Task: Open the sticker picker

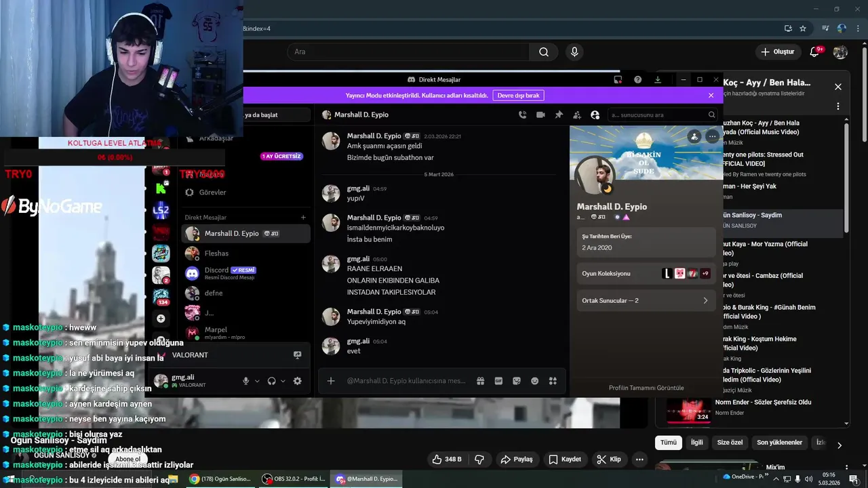Action: click(517, 381)
